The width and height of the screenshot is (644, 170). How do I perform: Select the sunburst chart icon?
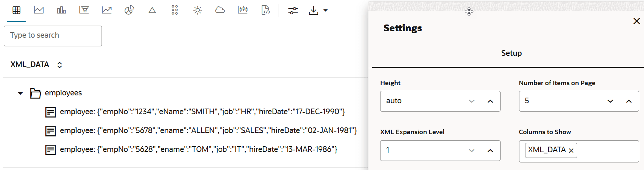(197, 10)
